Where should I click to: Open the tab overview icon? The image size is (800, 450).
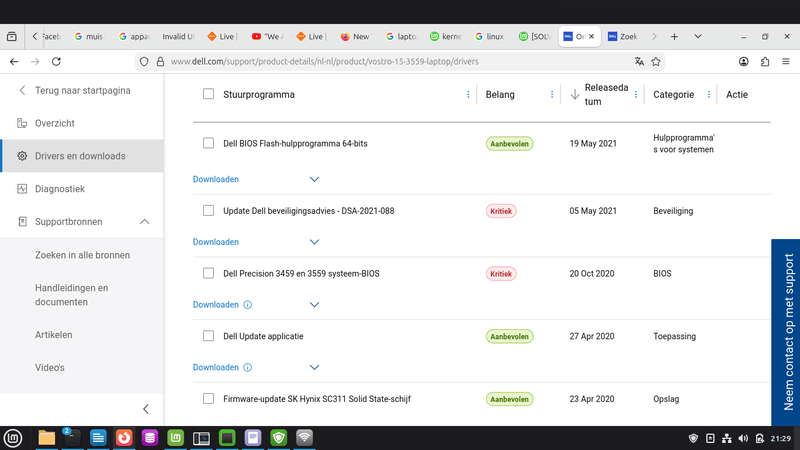tap(12, 36)
